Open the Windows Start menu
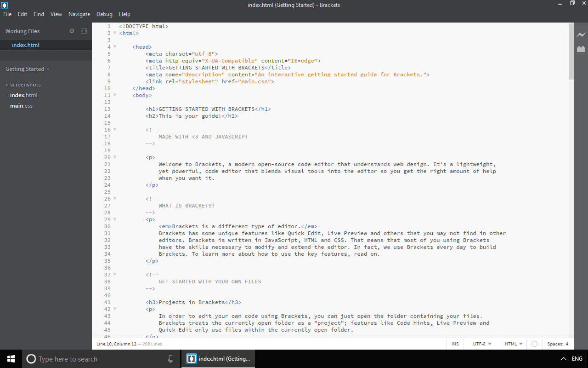This screenshot has height=368, width=588. click(11, 359)
